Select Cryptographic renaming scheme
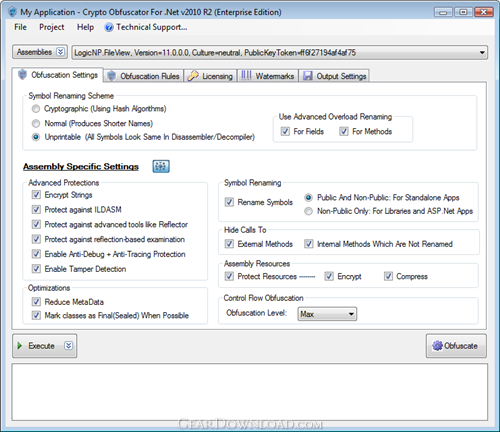This screenshot has width=500, height=432. [x=36, y=109]
